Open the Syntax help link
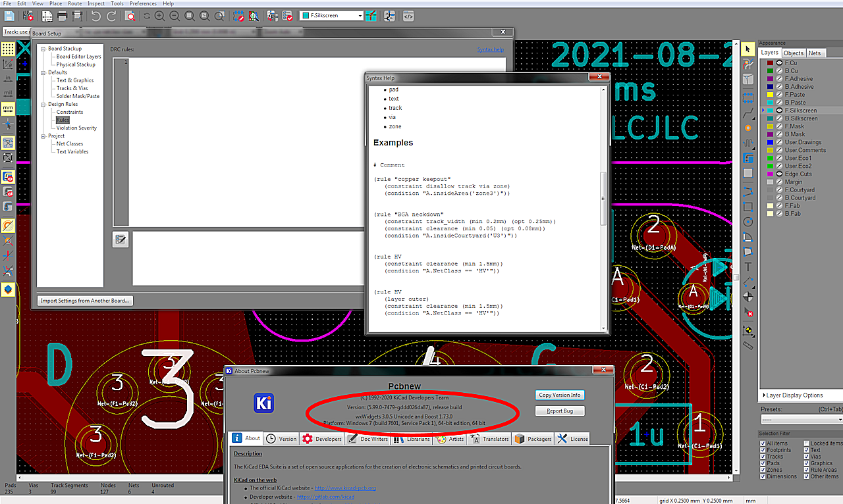This screenshot has height=504, width=843. pyautogui.click(x=490, y=49)
